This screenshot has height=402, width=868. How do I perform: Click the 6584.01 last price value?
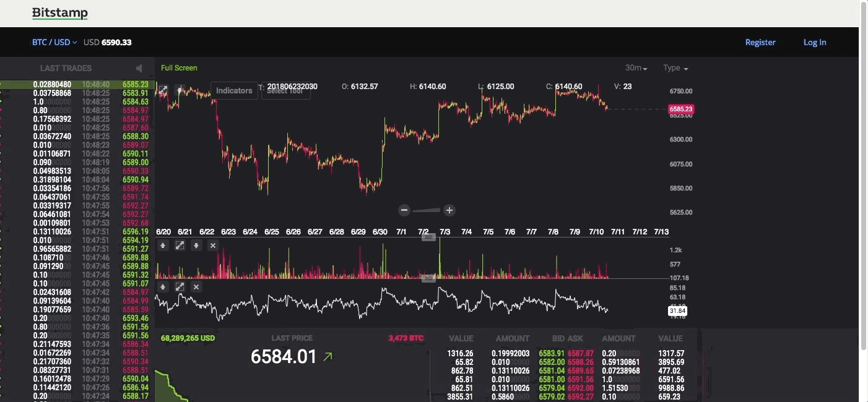click(284, 357)
